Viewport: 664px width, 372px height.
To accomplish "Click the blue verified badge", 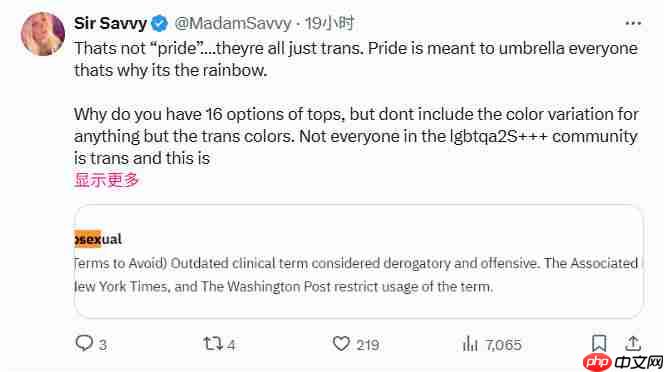I will [160, 23].
